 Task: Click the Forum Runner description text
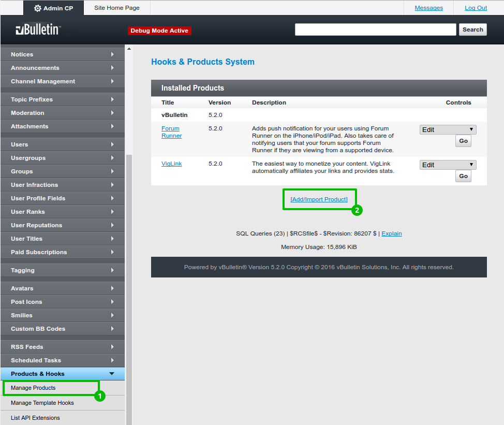coord(323,139)
